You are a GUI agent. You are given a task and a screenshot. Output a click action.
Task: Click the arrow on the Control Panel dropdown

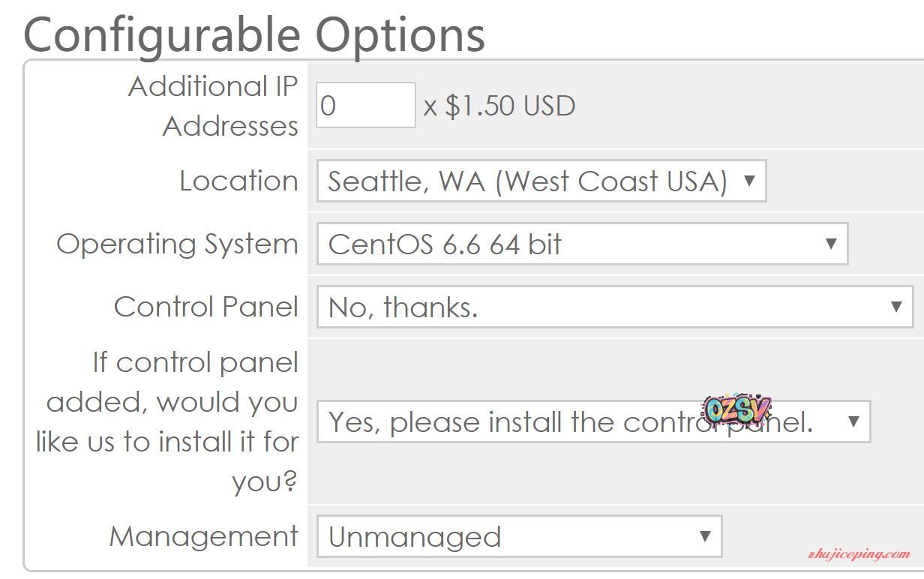(895, 307)
